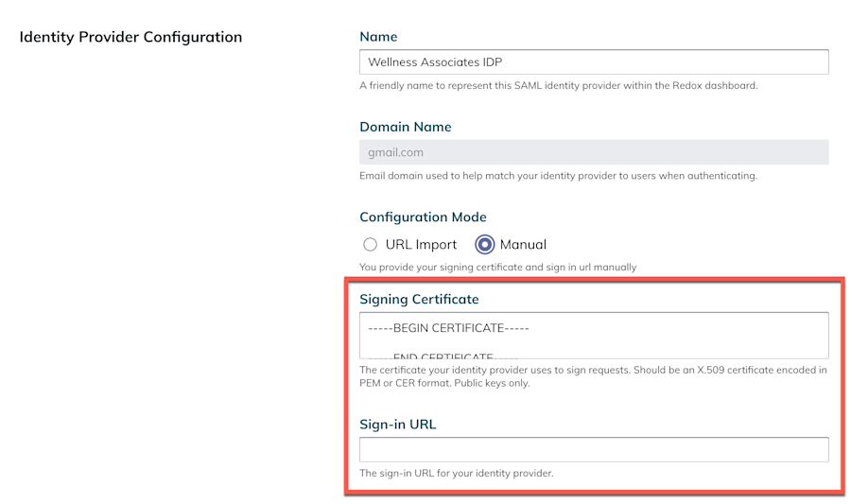Click the 'You provide your signing certificate' text
851x504 pixels.
497,267
